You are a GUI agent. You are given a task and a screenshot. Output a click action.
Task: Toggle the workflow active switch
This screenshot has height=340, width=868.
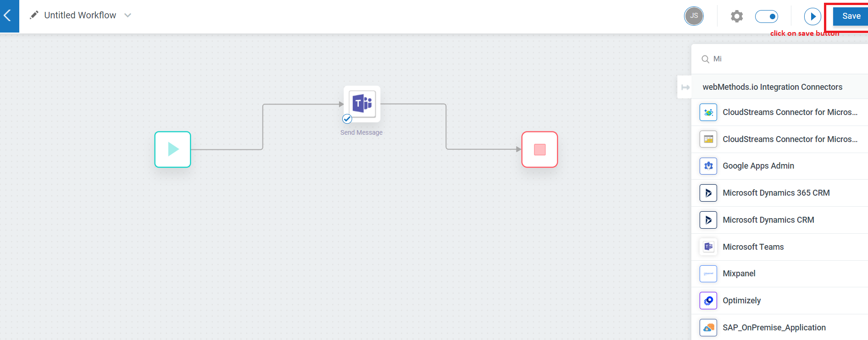pyautogui.click(x=767, y=16)
